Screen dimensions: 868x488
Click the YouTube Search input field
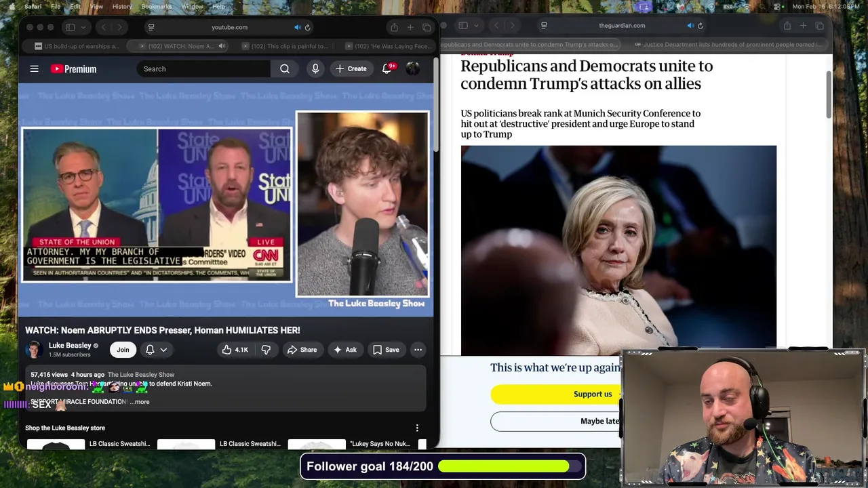[x=203, y=68]
